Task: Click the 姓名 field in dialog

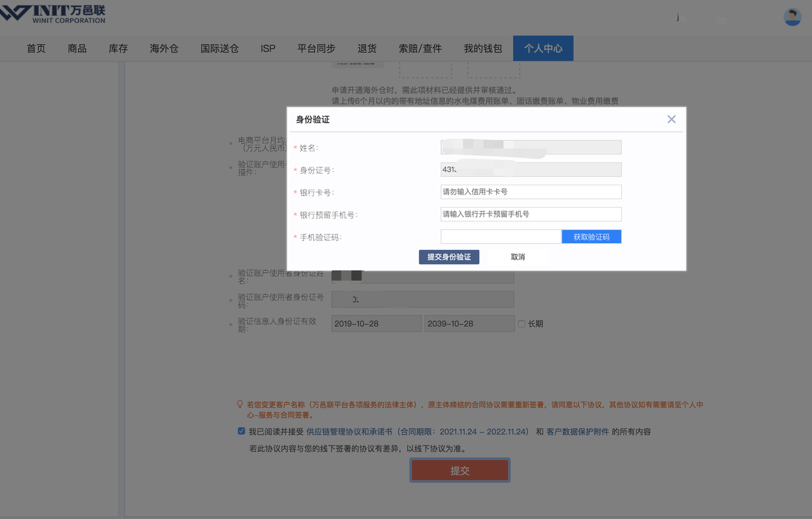Action: (531, 147)
